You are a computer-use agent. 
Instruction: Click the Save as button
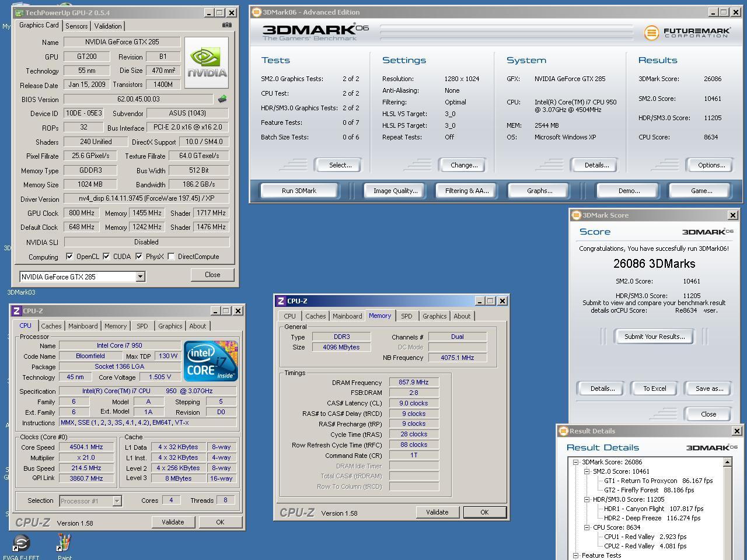tap(709, 388)
